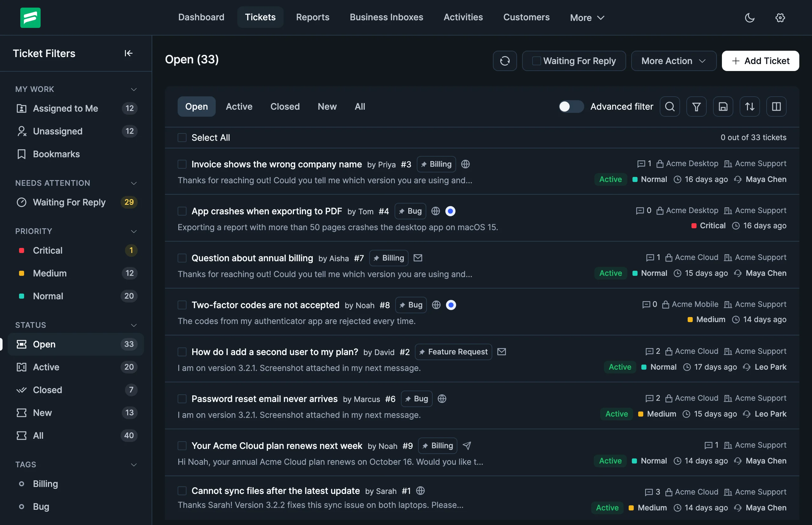This screenshot has width=812, height=525.
Task: Switch to the Closed tab
Action: (285, 107)
